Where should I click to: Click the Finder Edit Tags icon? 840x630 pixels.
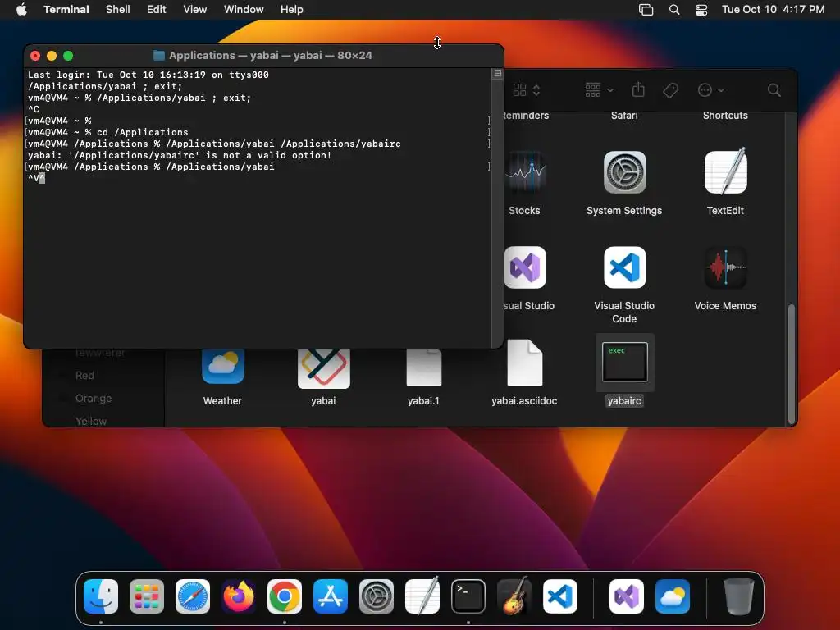[x=671, y=90]
